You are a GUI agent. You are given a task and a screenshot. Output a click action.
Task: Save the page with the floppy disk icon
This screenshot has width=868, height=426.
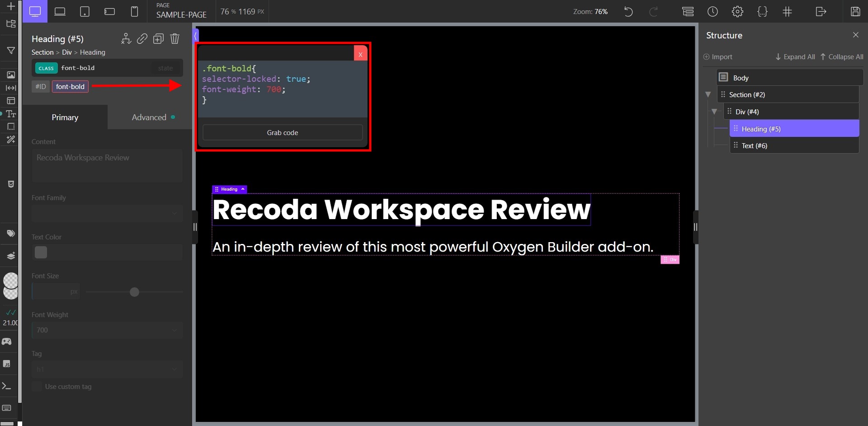point(856,11)
